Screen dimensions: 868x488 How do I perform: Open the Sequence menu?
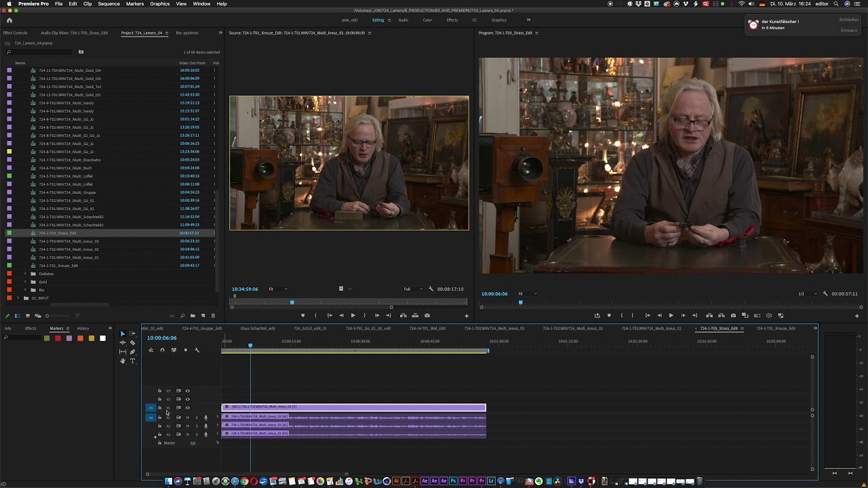click(x=108, y=4)
